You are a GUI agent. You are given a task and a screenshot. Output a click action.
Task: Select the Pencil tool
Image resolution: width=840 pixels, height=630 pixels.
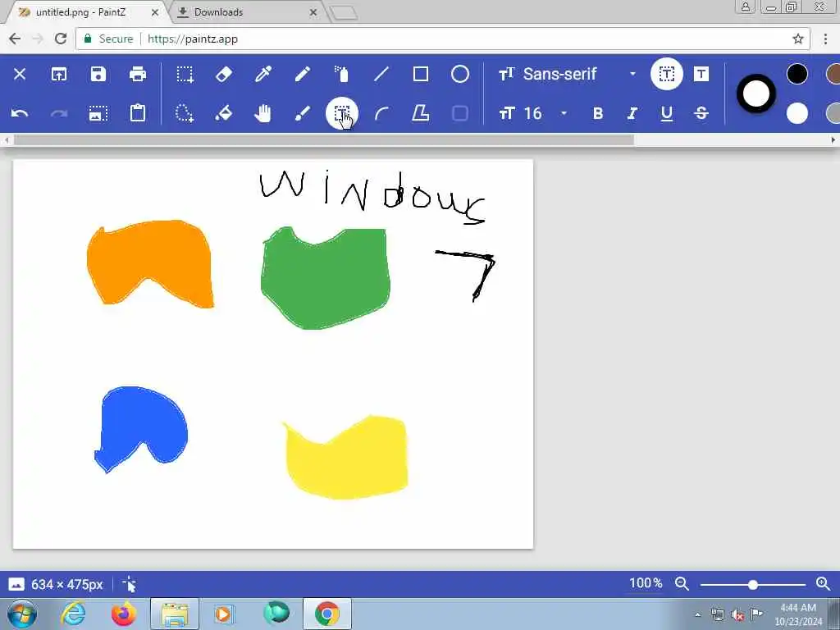click(303, 74)
